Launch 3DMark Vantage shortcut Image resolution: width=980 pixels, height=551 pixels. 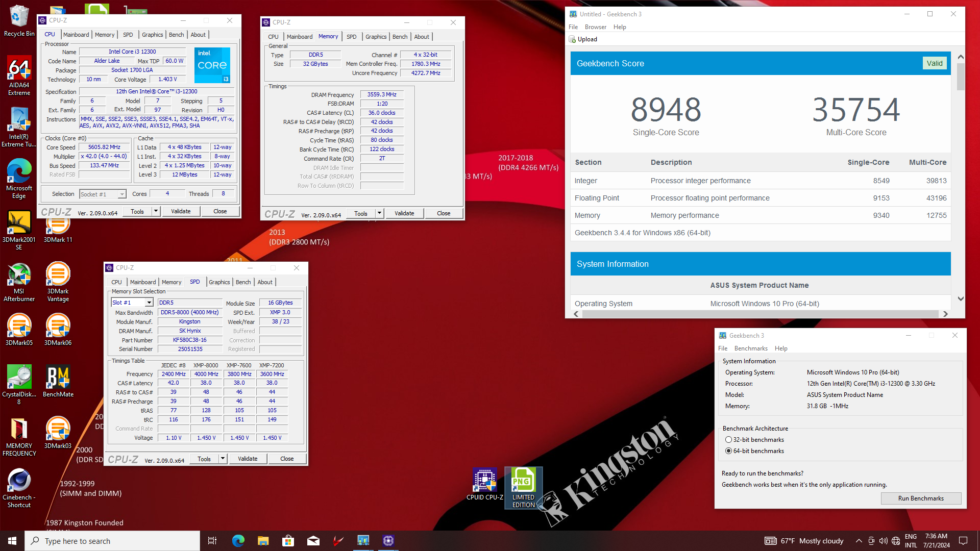58,282
